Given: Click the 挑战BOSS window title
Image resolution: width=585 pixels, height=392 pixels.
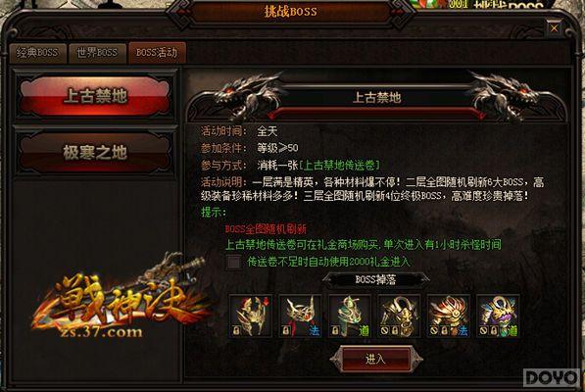Looking at the screenshot, I should 291,11.
